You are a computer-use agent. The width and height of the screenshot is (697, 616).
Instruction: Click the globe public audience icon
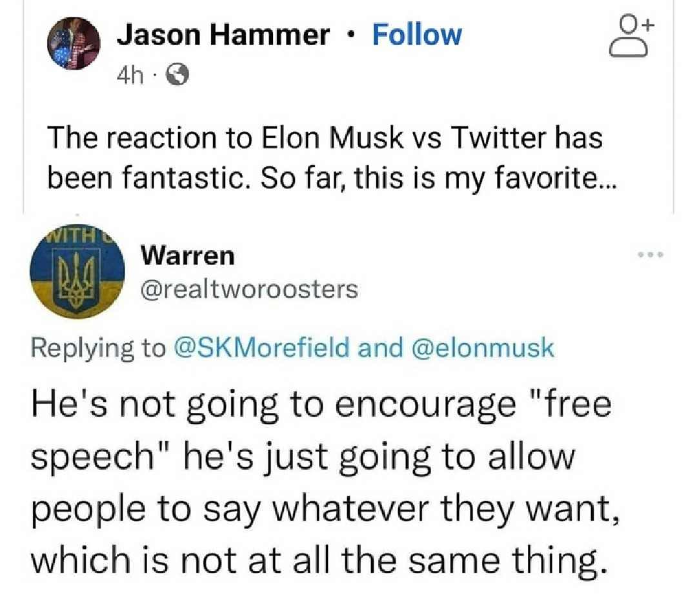tap(177, 75)
